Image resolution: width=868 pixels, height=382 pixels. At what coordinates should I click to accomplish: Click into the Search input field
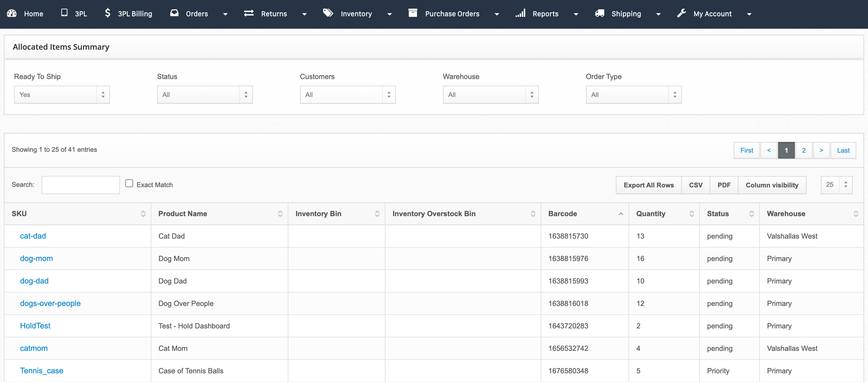coord(81,185)
